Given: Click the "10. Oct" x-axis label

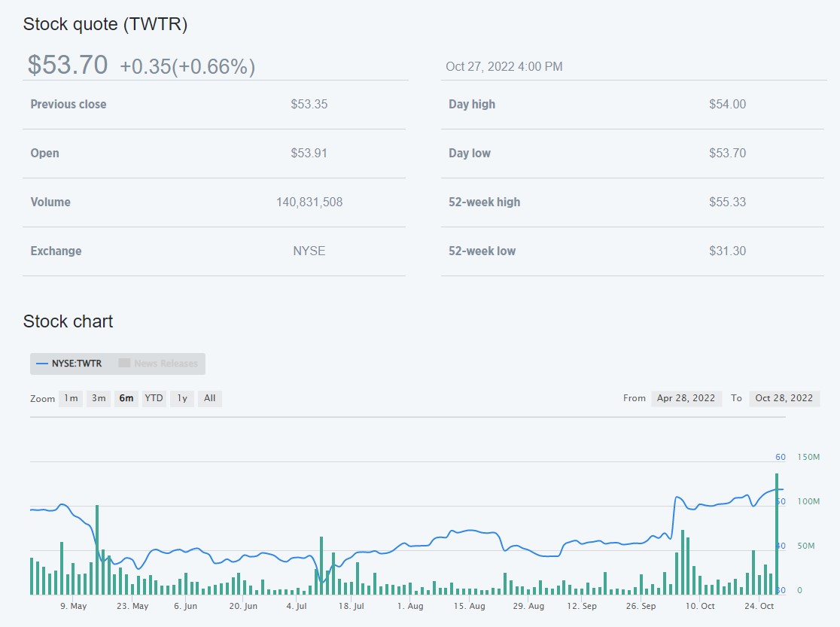Looking at the screenshot, I should coord(700,606).
